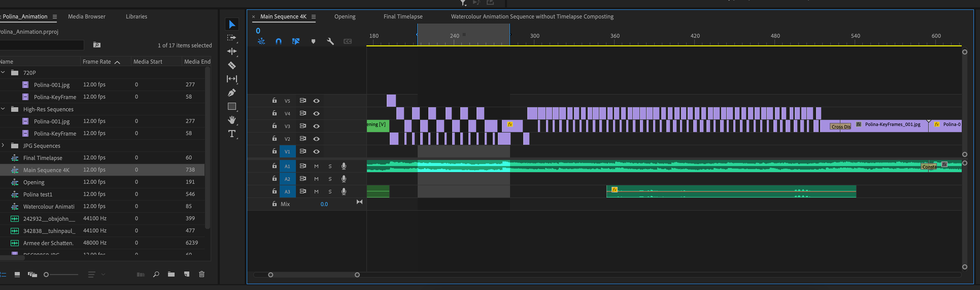This screenshot has width=980, height=290.
Task: Delete selected item with trash icon
Action: click(202, 274)
